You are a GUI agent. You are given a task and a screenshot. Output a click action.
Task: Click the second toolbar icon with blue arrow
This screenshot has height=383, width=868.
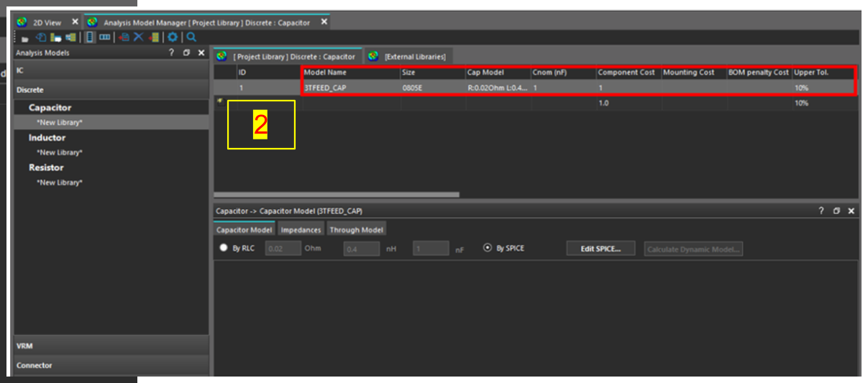click(x=41, y=37)
